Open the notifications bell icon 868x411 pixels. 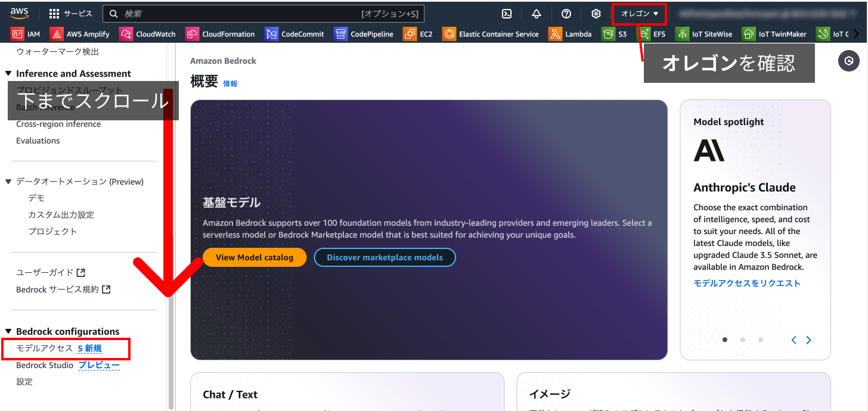pos(537,14)
